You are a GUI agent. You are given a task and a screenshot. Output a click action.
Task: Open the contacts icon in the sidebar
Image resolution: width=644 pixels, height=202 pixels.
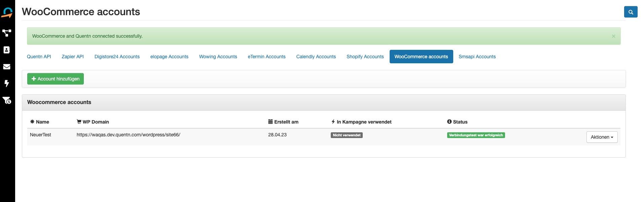pyautogui.click(x=7, y=50)
